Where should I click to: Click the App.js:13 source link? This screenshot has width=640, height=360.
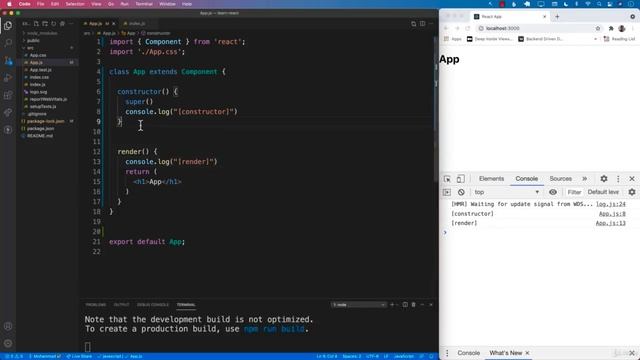point(610,223)
